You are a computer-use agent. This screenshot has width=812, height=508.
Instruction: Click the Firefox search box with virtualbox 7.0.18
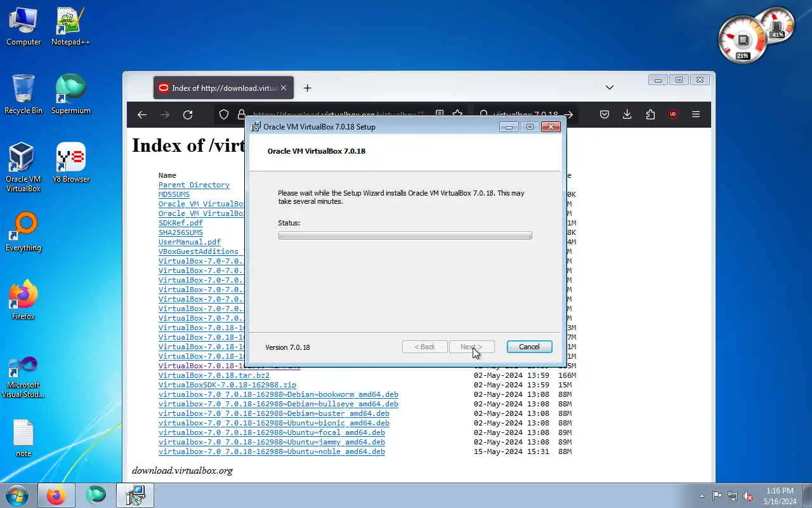coord(527,114)
